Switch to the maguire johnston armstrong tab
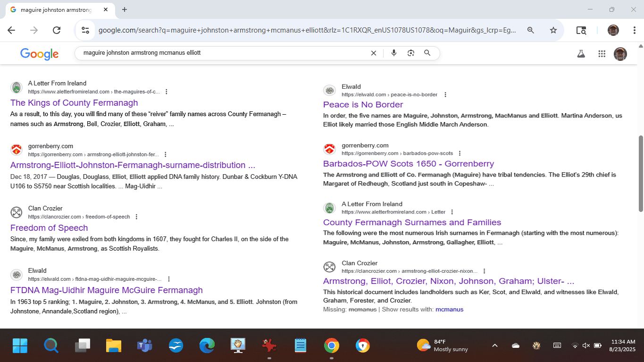The image size is (644, 362). pos(57,10)
